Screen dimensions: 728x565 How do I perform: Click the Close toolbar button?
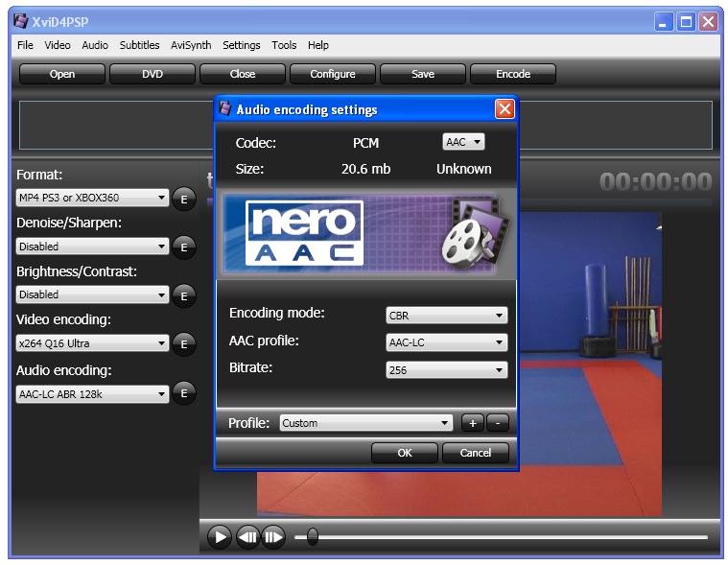point(243,74)
